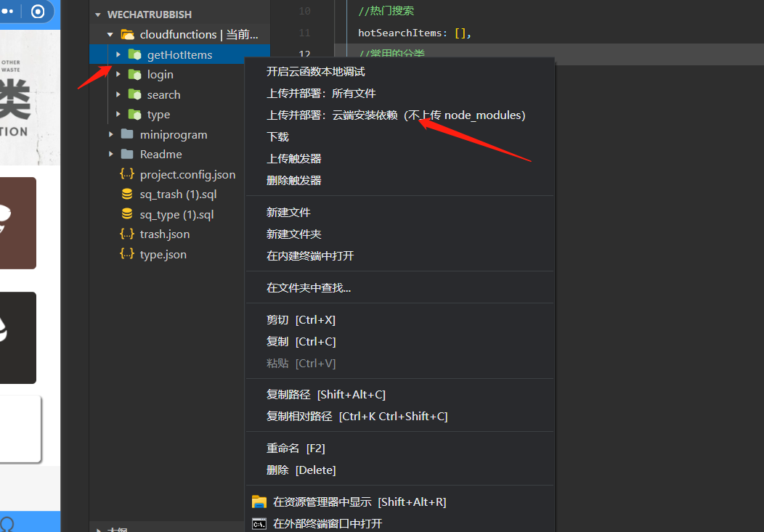Click the getHotItems cloud function folder icon
Screen dimensions: 764x532
(134, 54)
